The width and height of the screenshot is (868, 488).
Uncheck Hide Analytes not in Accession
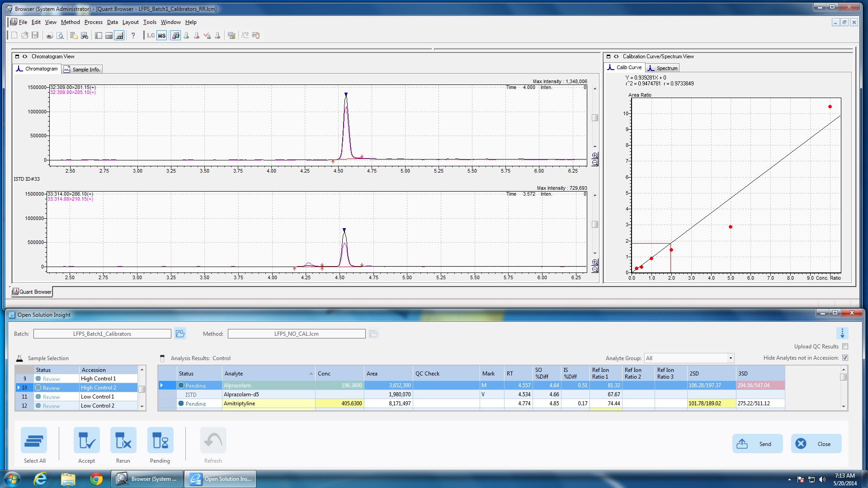pos(845,358)
